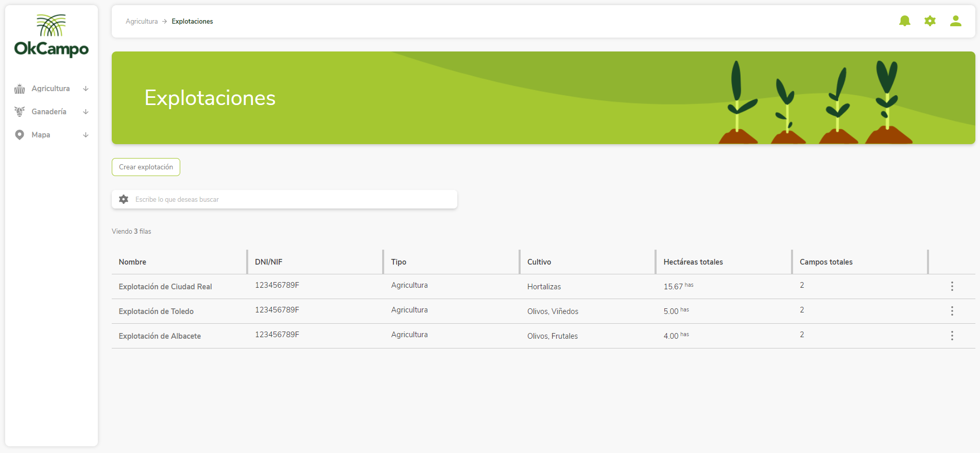Open Explotación de Ciudad Real entry

(x=165, y=287)
